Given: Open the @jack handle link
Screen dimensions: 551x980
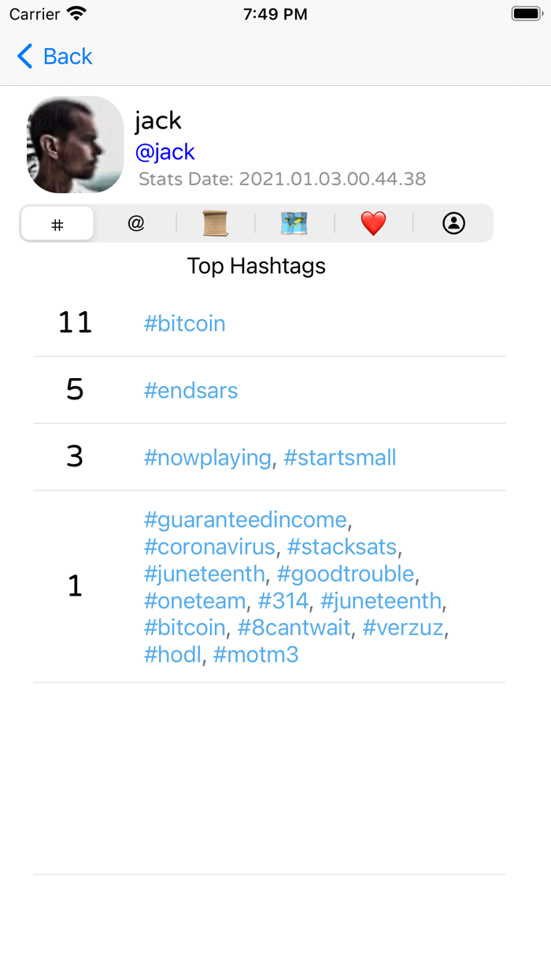Looking at the screenshot, I should click(165, 152).
